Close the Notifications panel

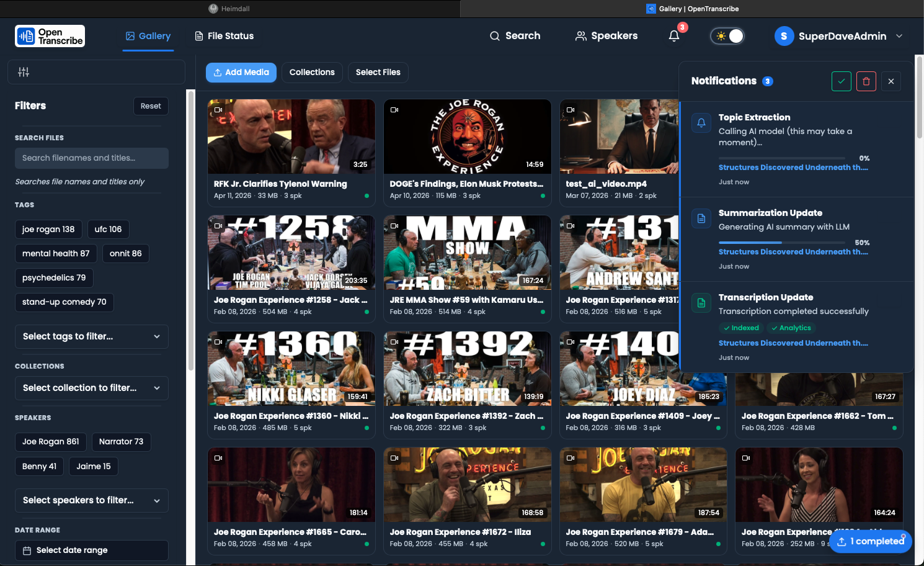tap(891, 81)
